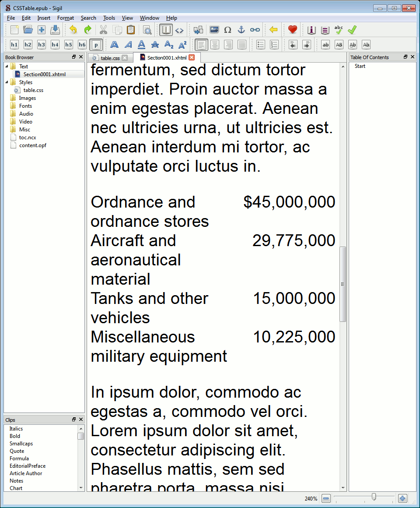This screenshot has height=508, width=420.
Task: Align text left
Action: 201,45
